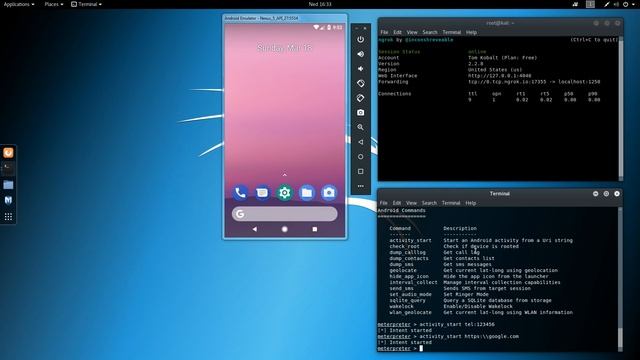Click the volume icon in top bar

pos(616,4)
